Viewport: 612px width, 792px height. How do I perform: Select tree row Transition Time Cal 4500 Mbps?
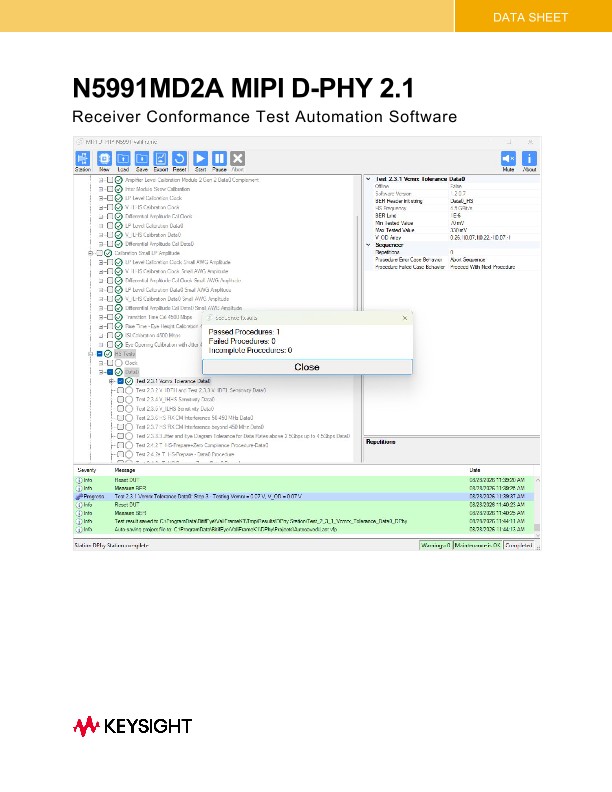[x=159, y=317]
